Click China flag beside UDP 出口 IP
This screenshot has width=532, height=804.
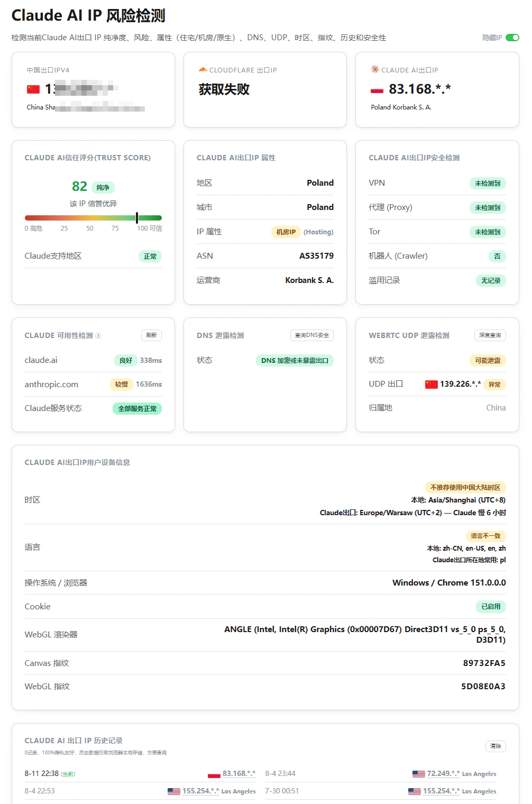432,384
